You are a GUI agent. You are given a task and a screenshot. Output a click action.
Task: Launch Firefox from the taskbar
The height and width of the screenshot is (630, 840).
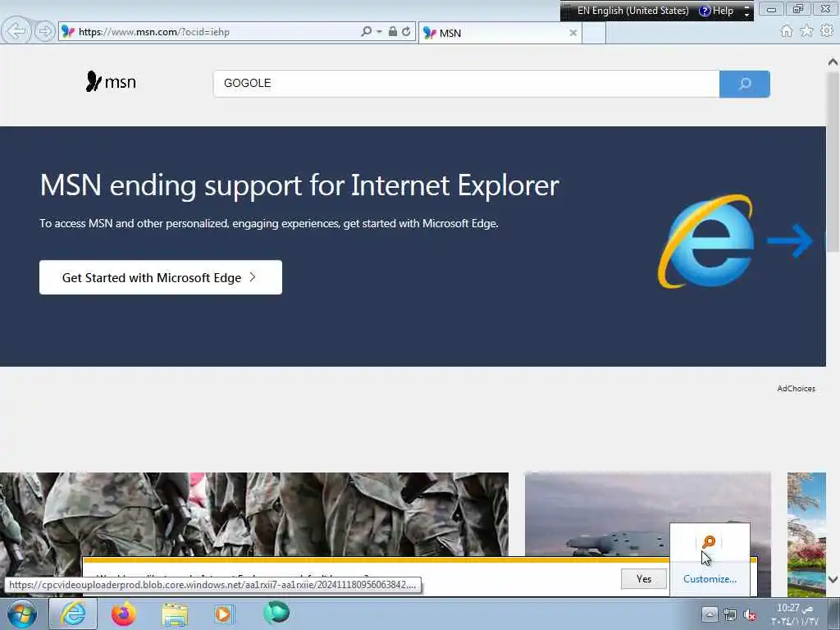coord(124,614)
